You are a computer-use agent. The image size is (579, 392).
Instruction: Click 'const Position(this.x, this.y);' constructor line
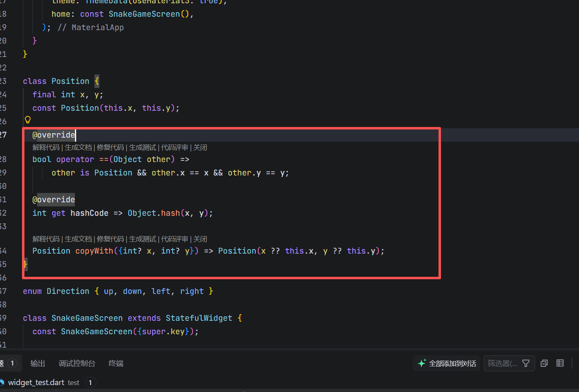[x=106, y=108]
